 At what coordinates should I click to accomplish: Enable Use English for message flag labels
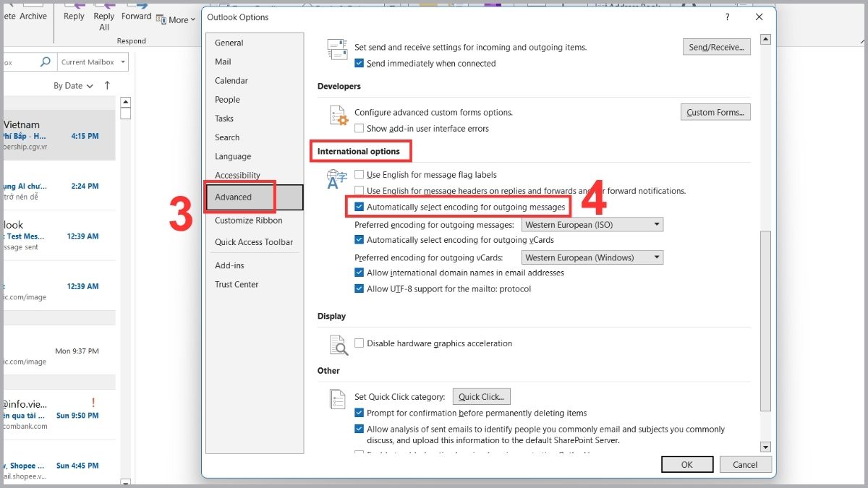[x=359, y=175]
